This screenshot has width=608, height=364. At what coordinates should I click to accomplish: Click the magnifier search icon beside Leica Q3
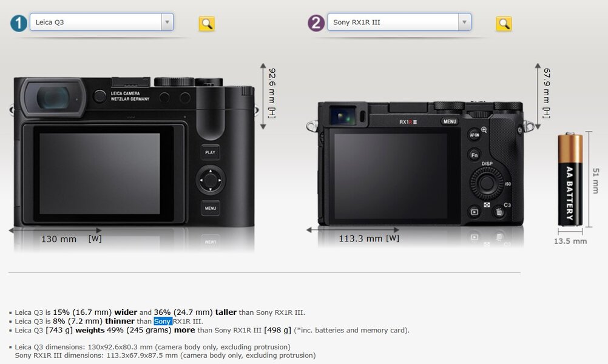[206, 22]
